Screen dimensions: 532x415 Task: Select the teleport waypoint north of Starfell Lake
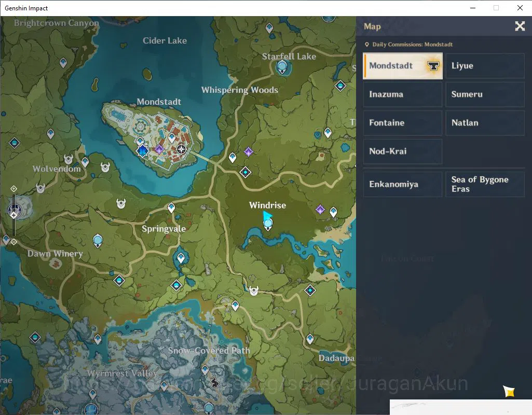[x=269, y=28]
